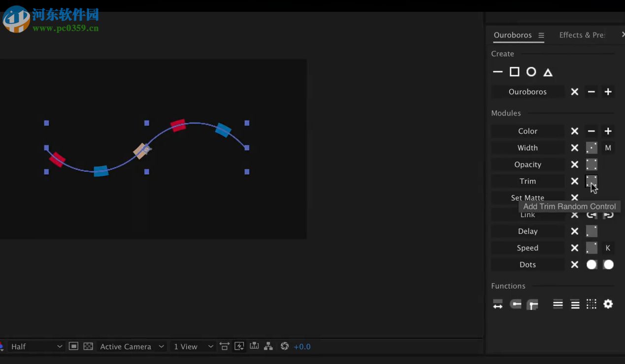625x364 pixels.
Task: Click the Timeline icon in the viewer footer
Action: tap(254, 346)
